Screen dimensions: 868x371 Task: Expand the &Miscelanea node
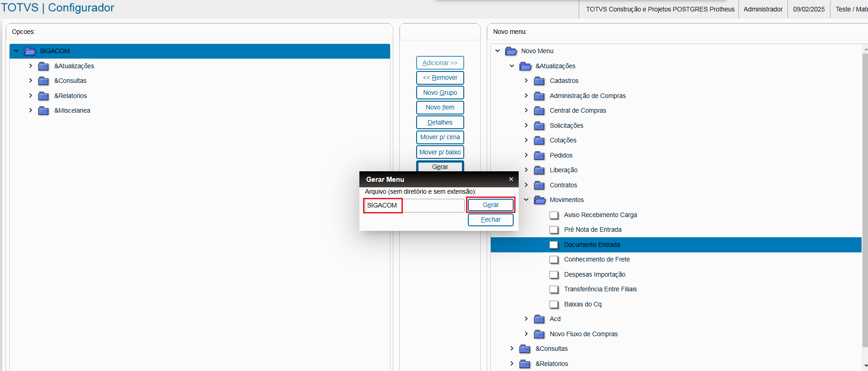31,110
